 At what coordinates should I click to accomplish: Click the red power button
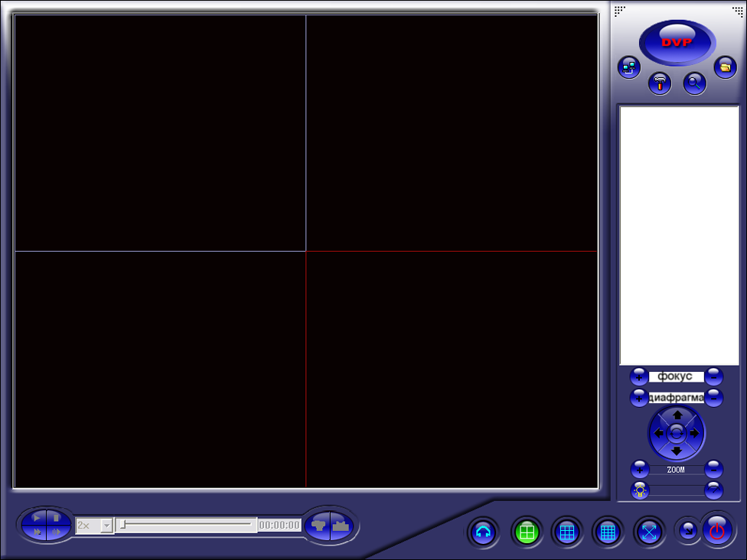click(x=717, y=530)
